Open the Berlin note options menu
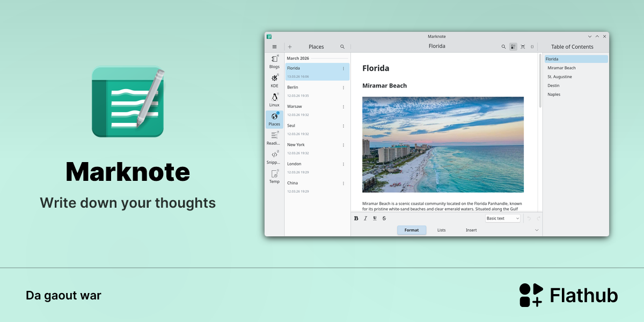This screenshot has width=644, height=322. tap(343, 87)
